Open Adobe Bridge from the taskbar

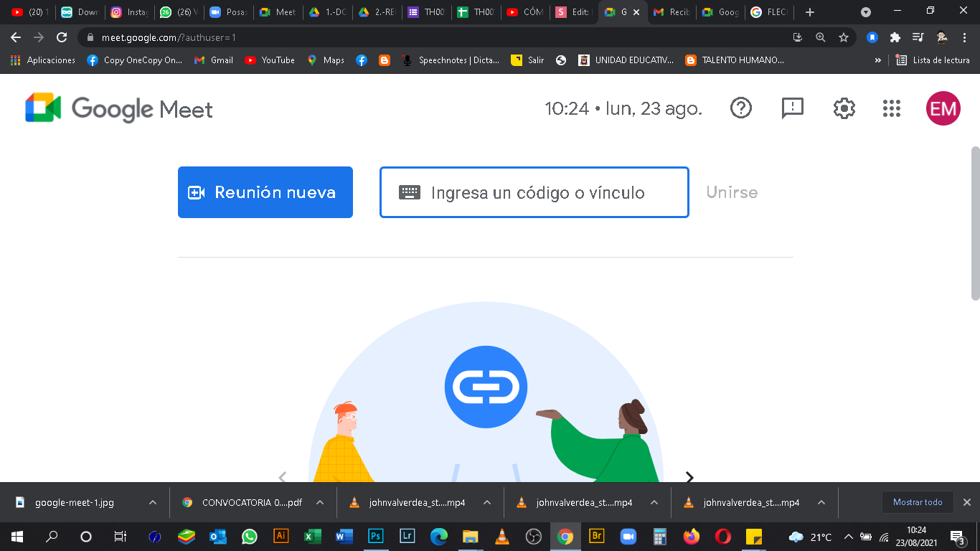pos(596,536)
